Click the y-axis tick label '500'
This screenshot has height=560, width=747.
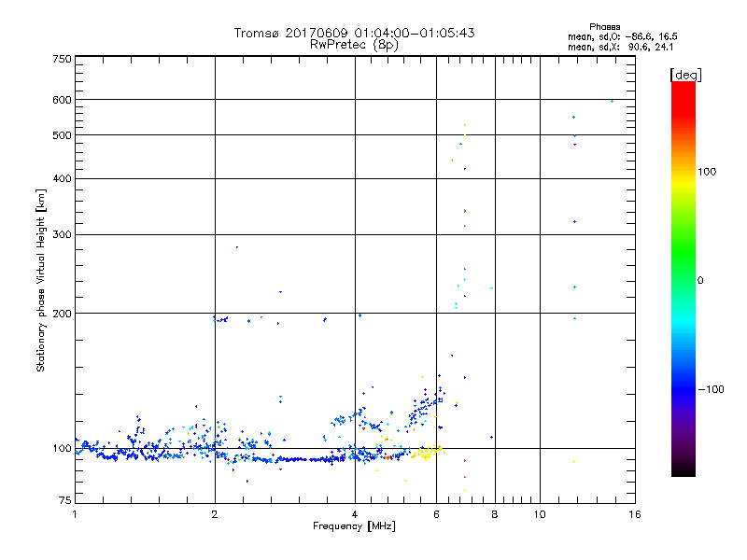point(62,135)
